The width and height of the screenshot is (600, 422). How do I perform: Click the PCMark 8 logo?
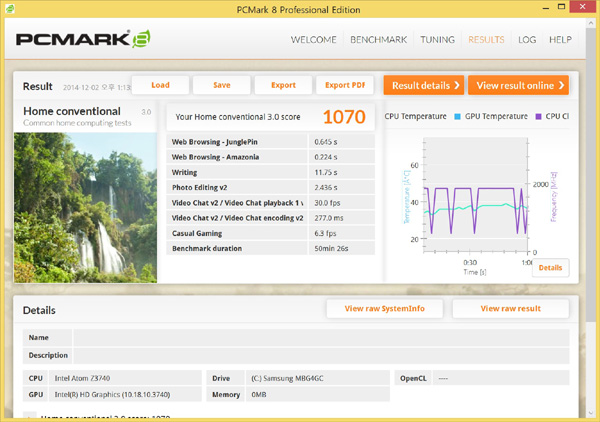click(83, 39)
